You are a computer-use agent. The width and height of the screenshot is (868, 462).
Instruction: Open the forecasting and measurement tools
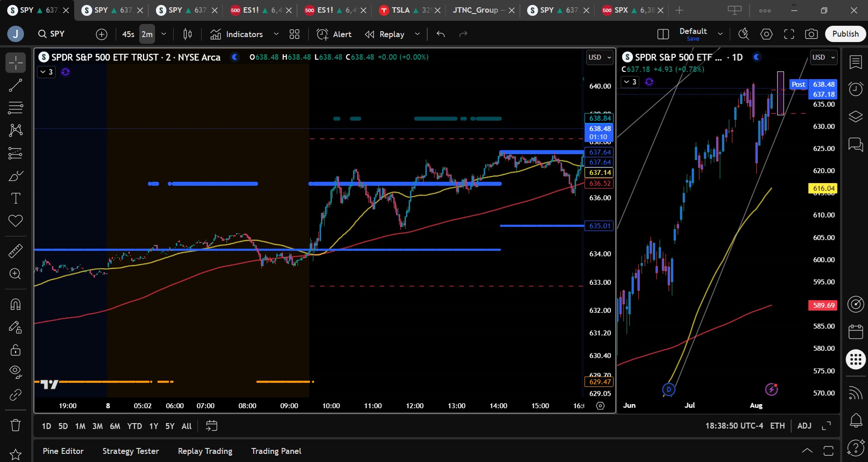15,153
